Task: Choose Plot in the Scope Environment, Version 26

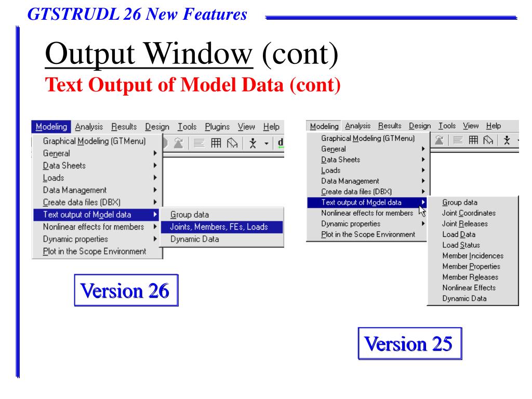Action: (97, 251)
